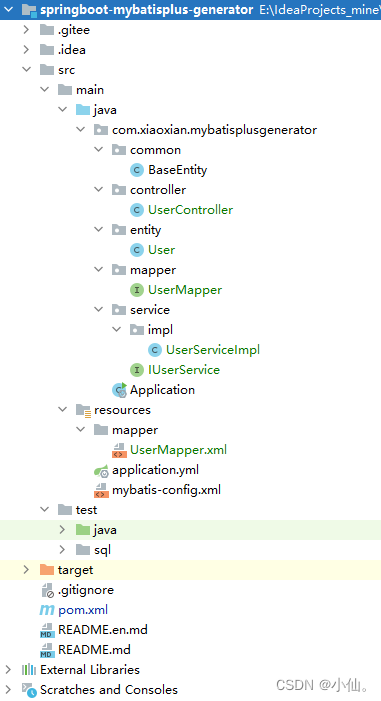Click the Application run class icon
This screenshot has width=381, height=701.
pyautogui.click(x=119, y=390)
